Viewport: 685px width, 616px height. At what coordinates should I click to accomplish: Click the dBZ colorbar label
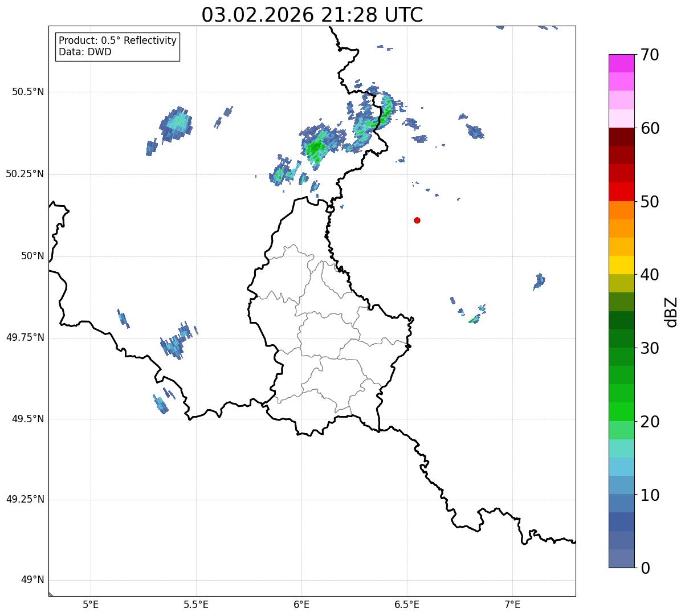tap(671, 311)
